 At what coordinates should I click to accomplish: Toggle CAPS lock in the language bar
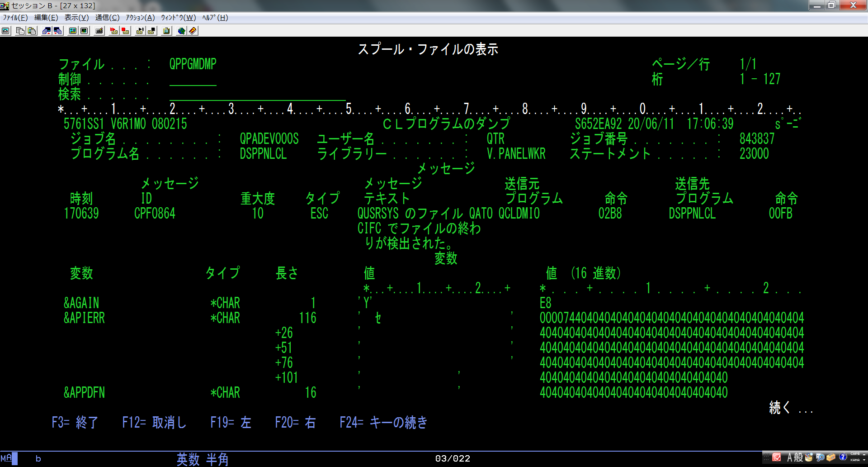pos(855,454)
